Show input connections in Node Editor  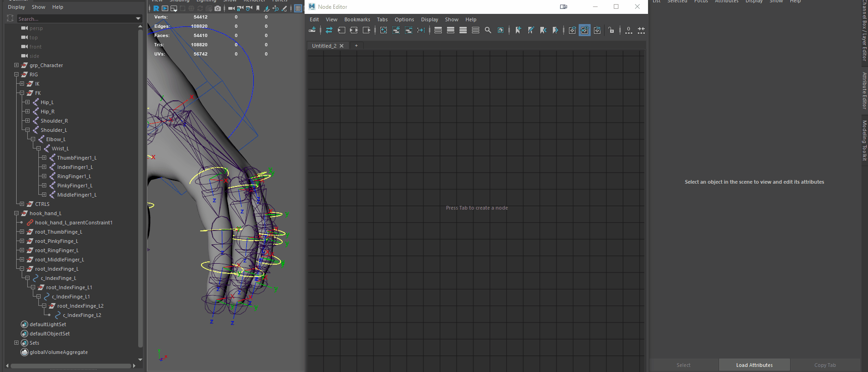point(342,30)
